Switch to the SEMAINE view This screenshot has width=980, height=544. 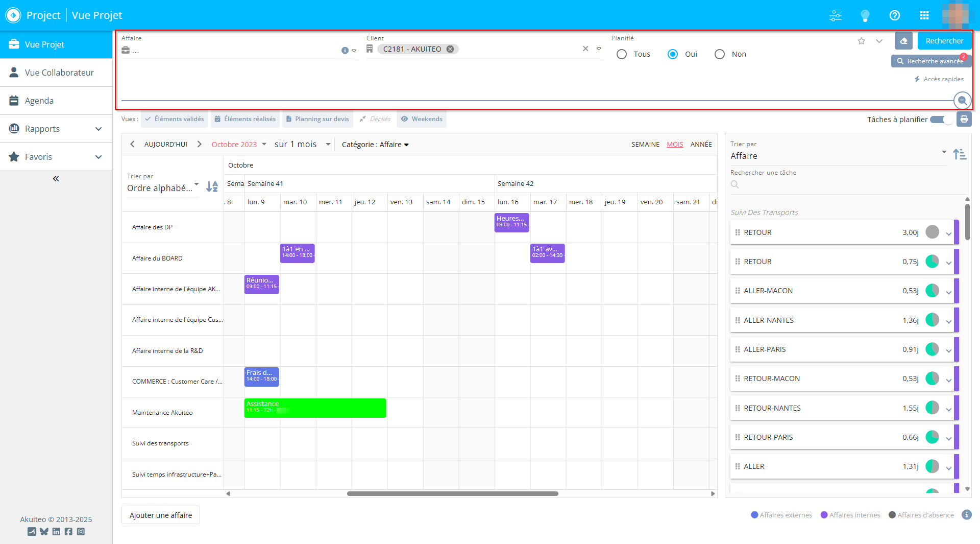[x=645, y=145]
